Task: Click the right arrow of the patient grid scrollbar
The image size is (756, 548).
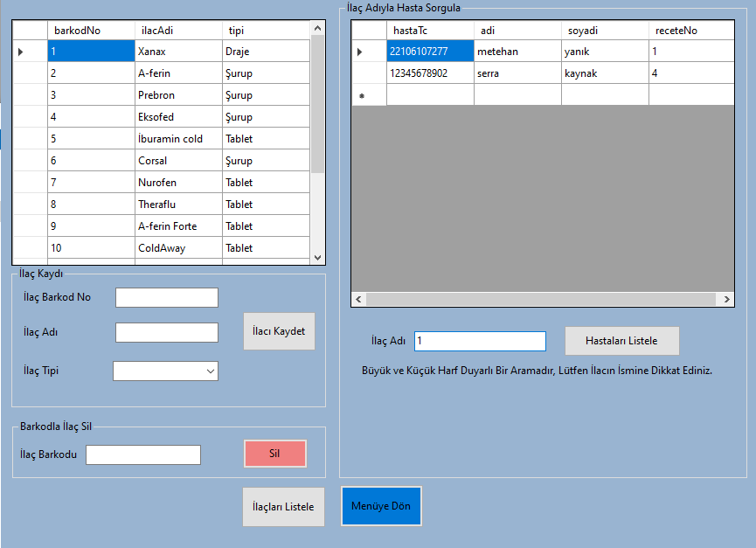Action: point(726,299)
